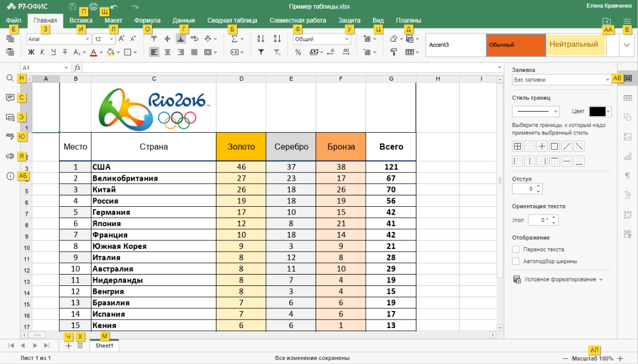Image resolution: width=638 pixels, height=364 pixels.
Task: Open the Файл menu
Action: tap(14, 21)
